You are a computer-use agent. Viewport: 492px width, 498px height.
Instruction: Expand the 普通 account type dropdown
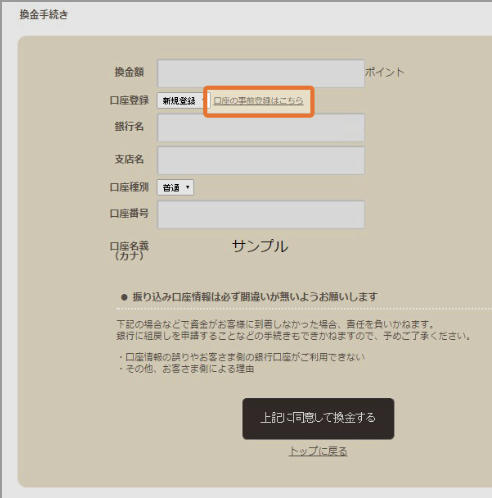coord(175,188)
